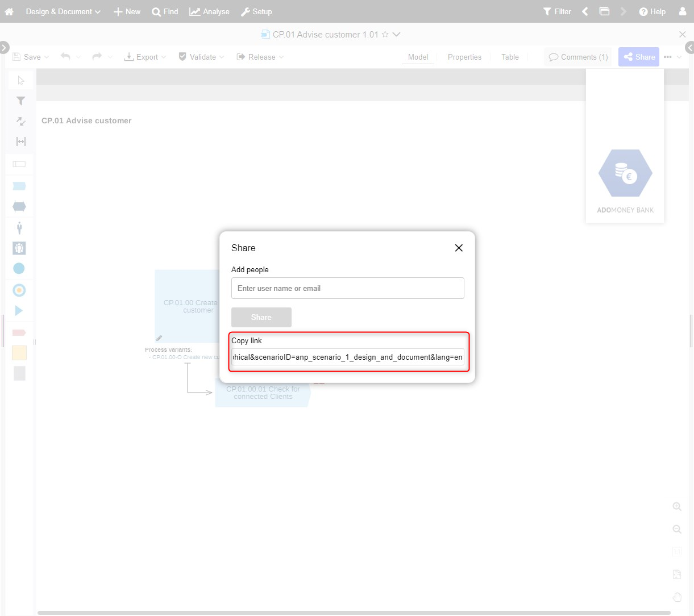The height and width of the screenshot is (616, 694).
Task: Open the windows overview icon
Action: pos(604,11)
